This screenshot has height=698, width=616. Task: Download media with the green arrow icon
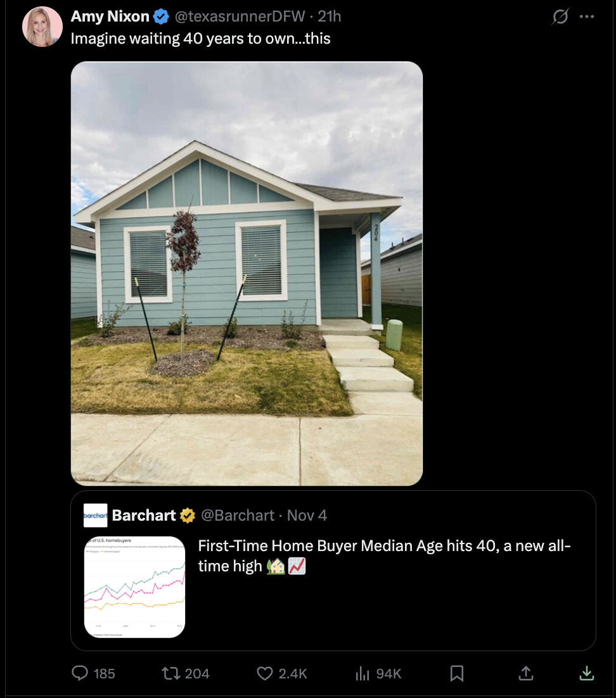coord(587,673)
